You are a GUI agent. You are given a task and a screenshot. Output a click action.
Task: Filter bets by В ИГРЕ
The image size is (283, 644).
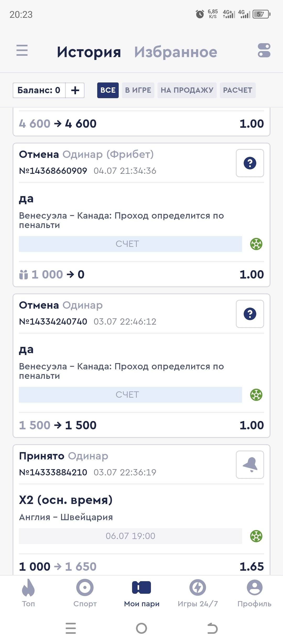tap(138, 90)
